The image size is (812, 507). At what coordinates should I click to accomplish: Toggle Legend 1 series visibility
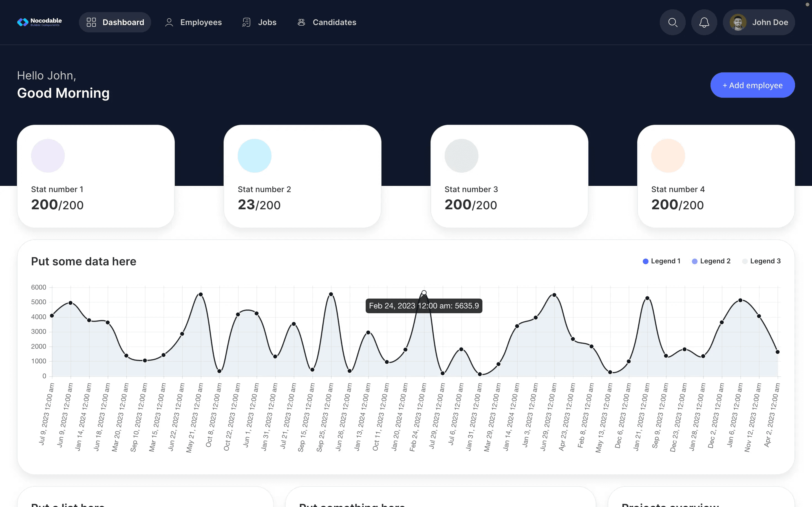[661, 261]
